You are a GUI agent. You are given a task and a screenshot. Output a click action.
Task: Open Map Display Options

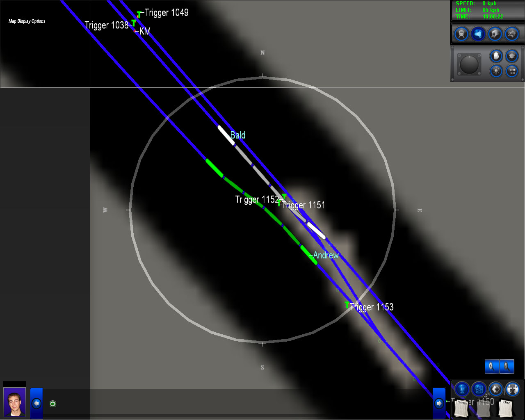(x=27, y=21)
